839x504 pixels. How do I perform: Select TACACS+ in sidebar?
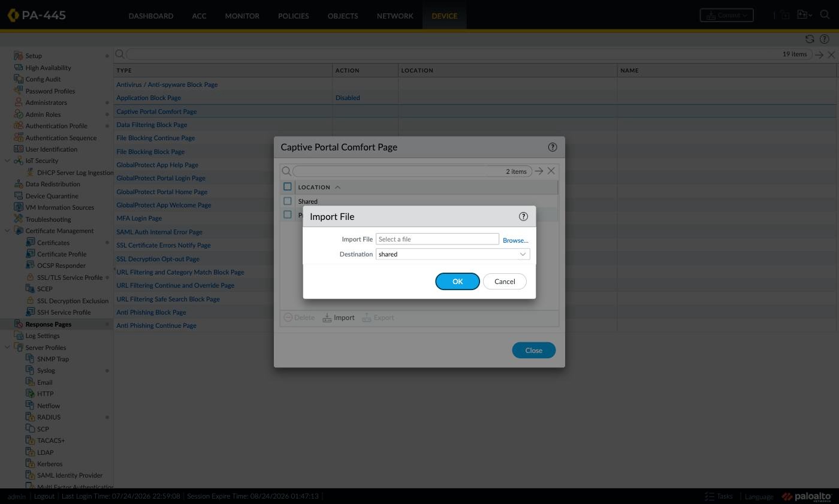(51, 440)
